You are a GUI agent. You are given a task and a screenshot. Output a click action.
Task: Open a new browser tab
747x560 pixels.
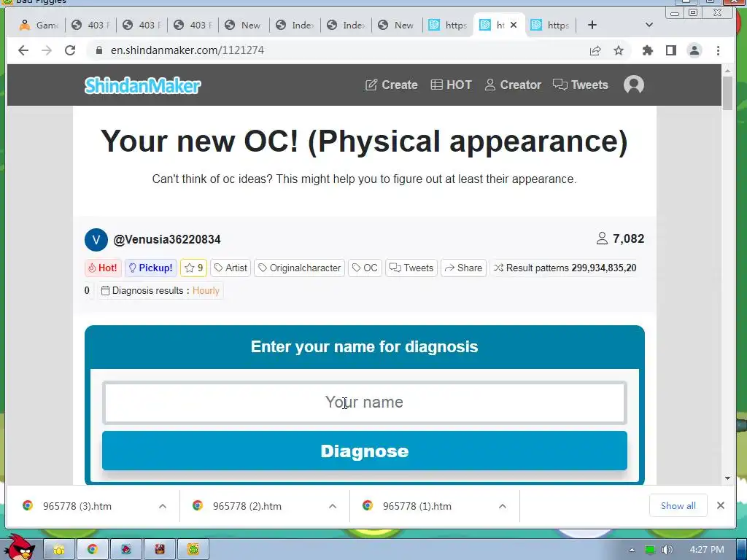tap(592, 25)
